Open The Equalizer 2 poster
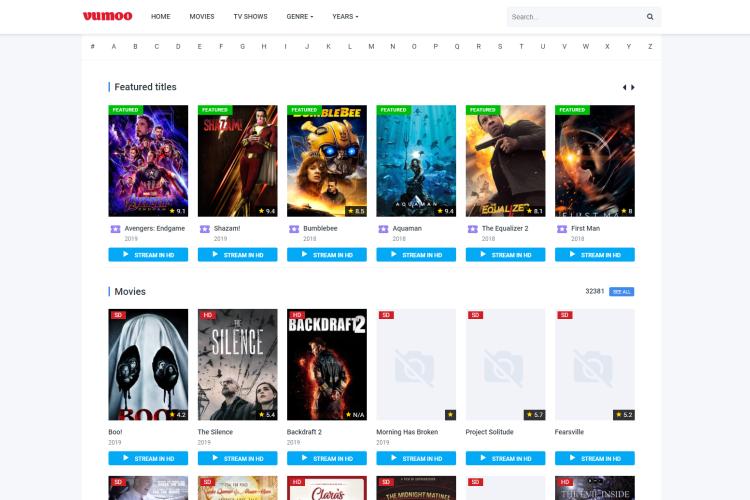 [506, 161]
